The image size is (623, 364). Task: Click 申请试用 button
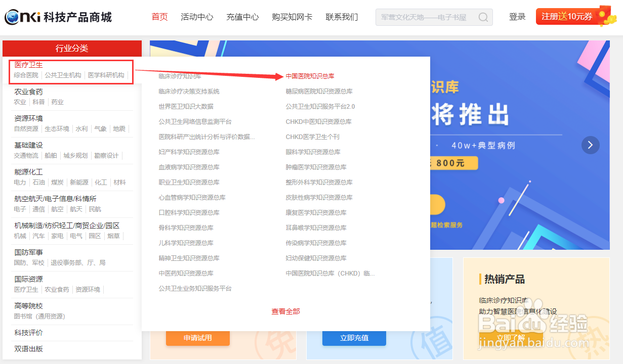[x=198, y=338]
